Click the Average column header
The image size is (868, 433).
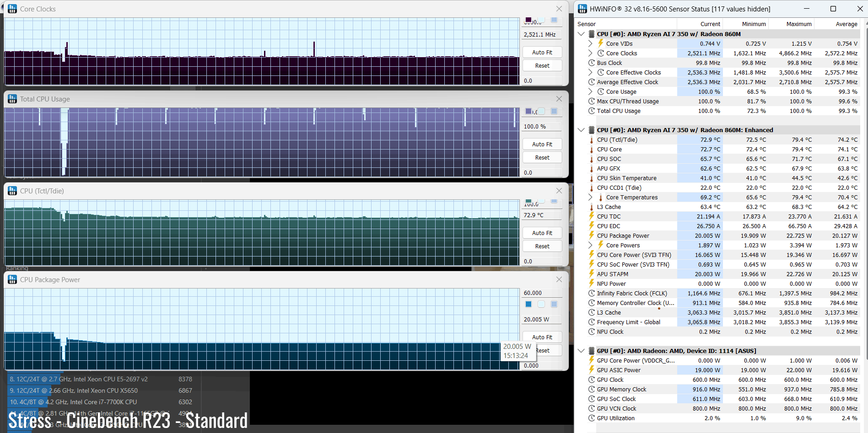click(837, 24)
